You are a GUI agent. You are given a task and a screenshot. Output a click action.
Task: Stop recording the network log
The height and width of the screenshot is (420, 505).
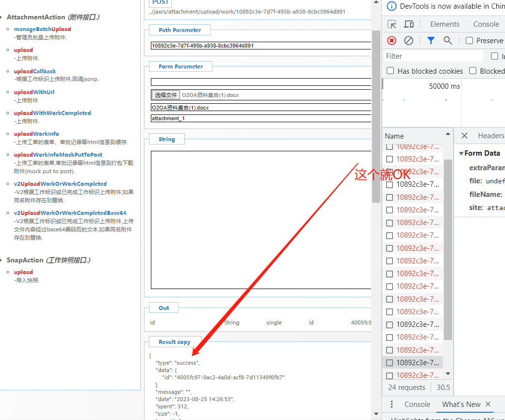(392, 41)
